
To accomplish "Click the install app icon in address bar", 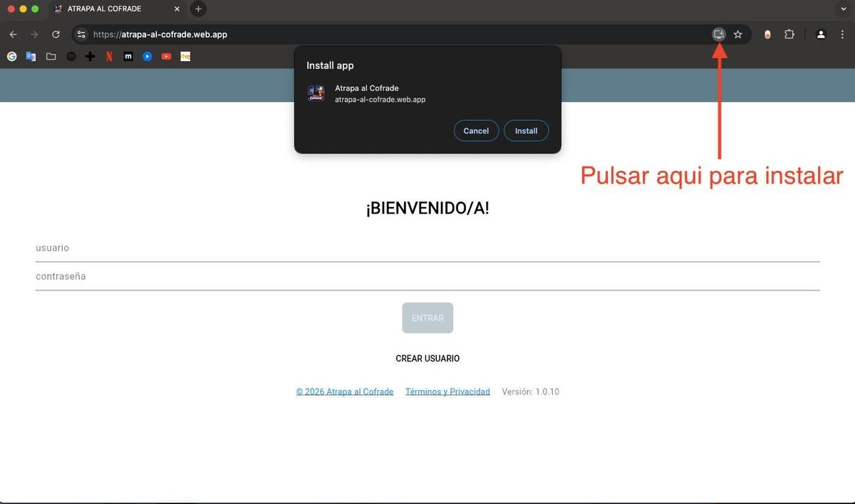I will coord(718,33).
